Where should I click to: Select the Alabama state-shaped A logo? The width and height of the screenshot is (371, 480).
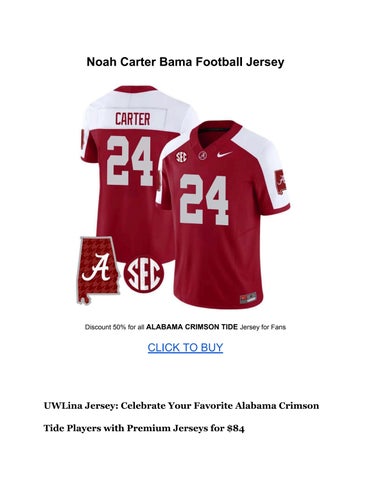click(x=98, y=270)
